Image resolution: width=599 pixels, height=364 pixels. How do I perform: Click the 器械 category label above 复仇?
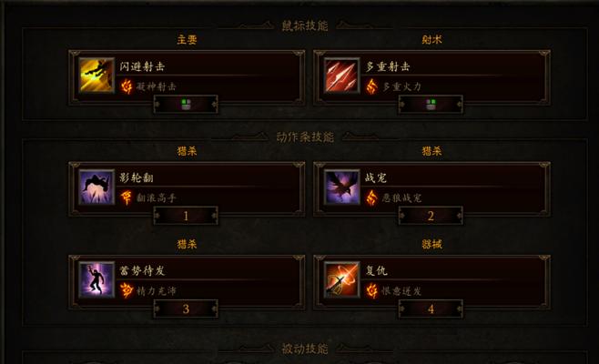click(431, 244)
